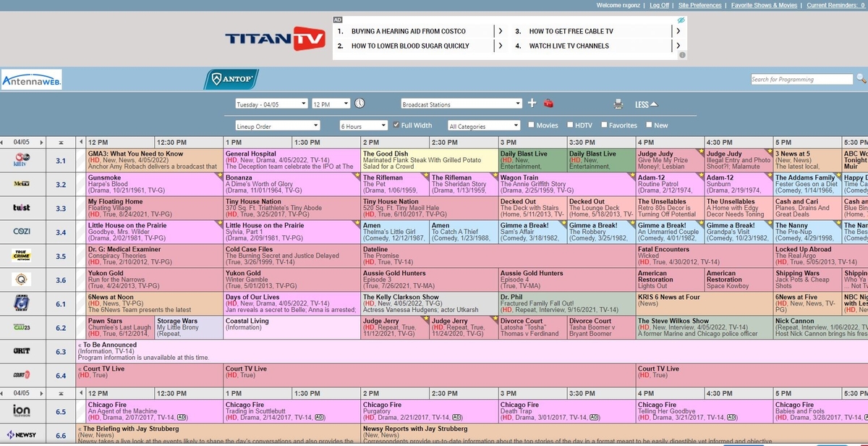This screenshot has width=868, height=446.
Task: Collapse options with the LESS toggle
Action: click(647, 104)
